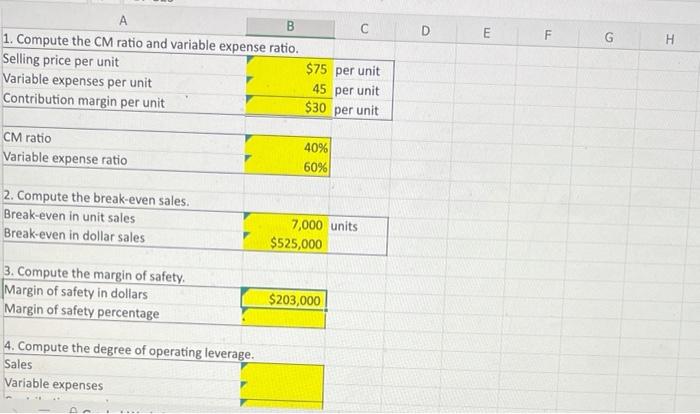Click the $203,000 margin of safety cell
The image size is (700, 414).
pyautogui.click(x=284, y=299)
